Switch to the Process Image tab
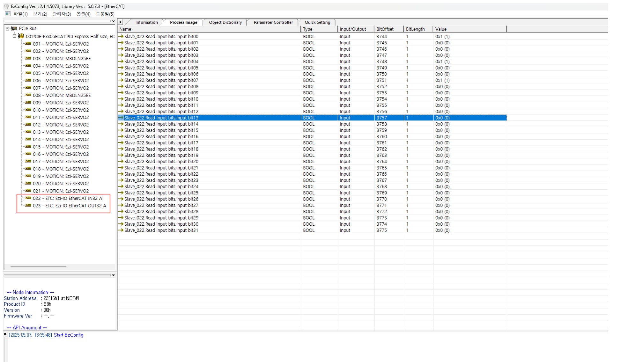This screenshot has width=620, height=364. point(184,22)
